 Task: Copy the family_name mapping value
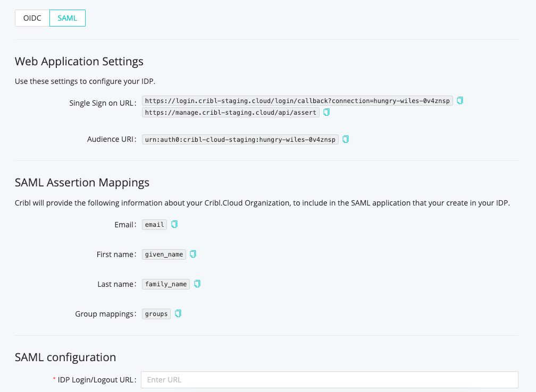click(197, 284)
